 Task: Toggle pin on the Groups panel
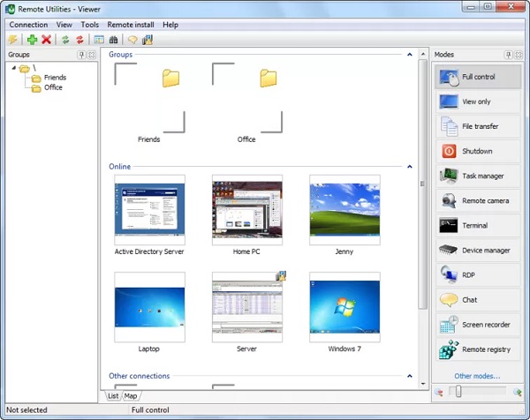(x=81, y=55)
